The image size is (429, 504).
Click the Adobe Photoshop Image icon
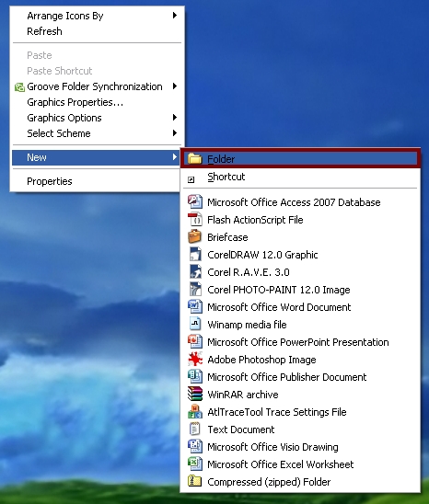tap(195, 359)
